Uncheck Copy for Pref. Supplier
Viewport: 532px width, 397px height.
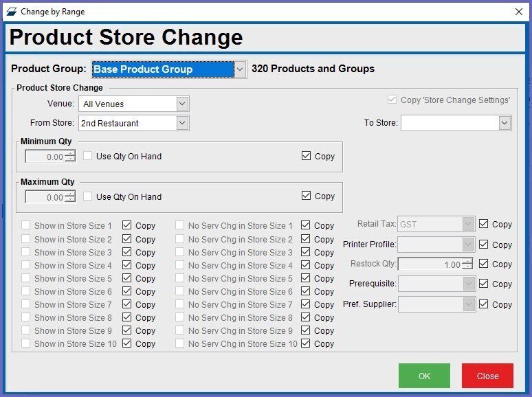click(484, 304)
